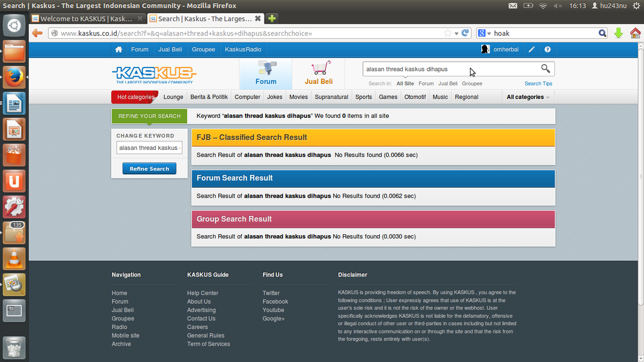Open hu243nu user menu
The width and height of the screenshot is (644, 362).
(610, 6)
